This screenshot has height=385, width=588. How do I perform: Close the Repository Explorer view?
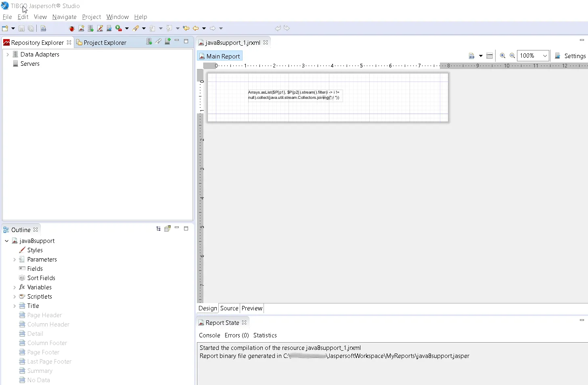click(x=69, y=42)
